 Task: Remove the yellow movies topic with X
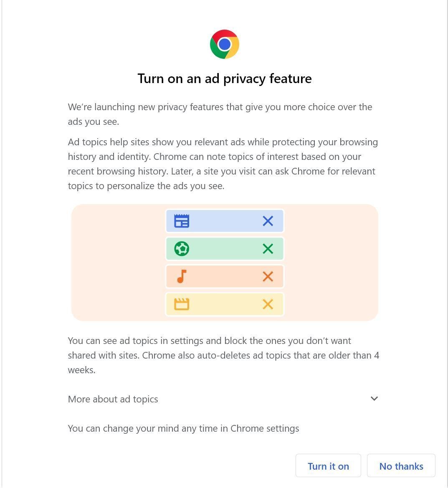click(x=268, y=304)
